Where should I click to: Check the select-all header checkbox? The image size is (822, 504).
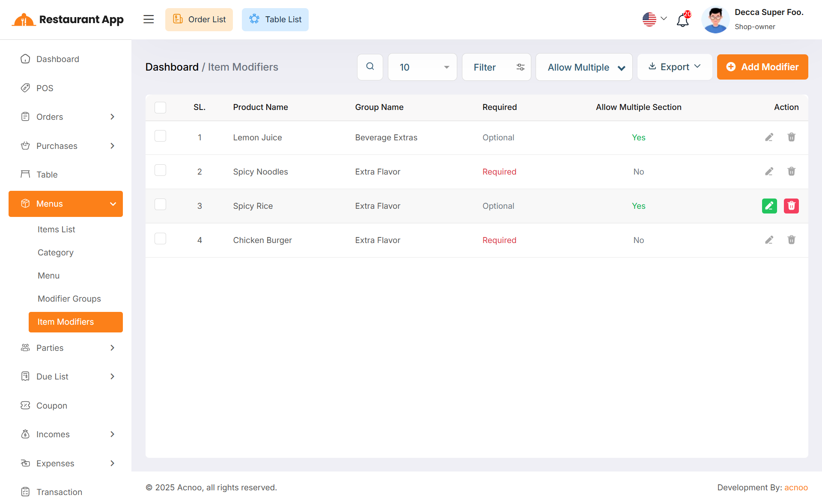pyautogui.click(x=160, y=107)
